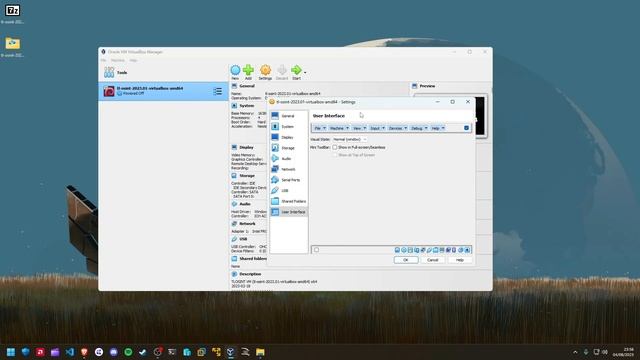Screen dimensions: 640x360
Task: Select the Powered Off VM in list
Action: click(x=163, y=91)
